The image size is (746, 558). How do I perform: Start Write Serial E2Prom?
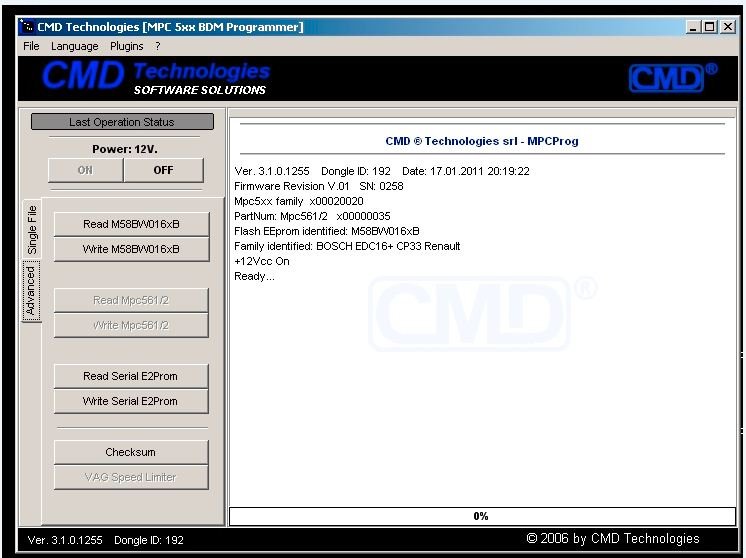pyautogui.click(x=131, y=401)
